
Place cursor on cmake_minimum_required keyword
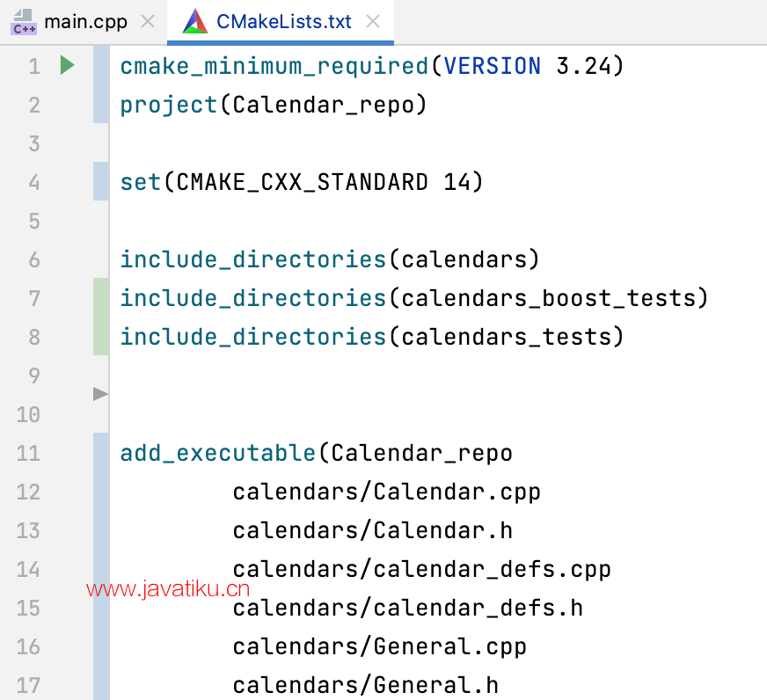tap(274, 66)
